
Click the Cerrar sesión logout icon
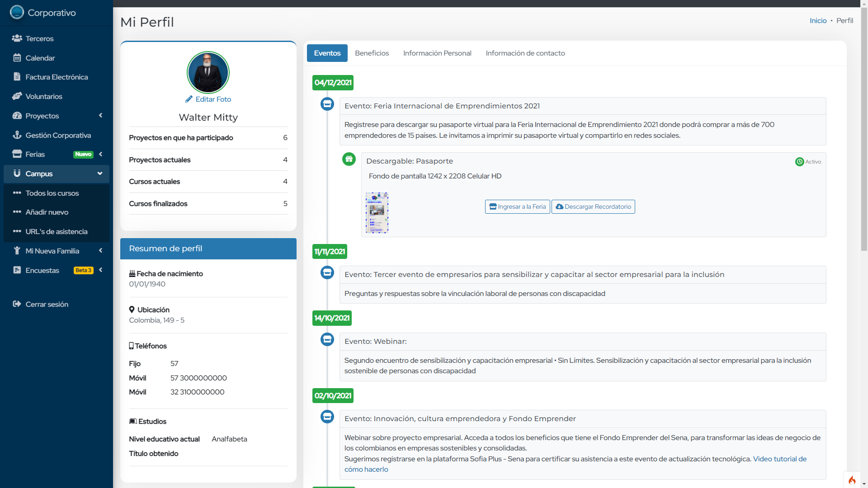pos(17,304)
